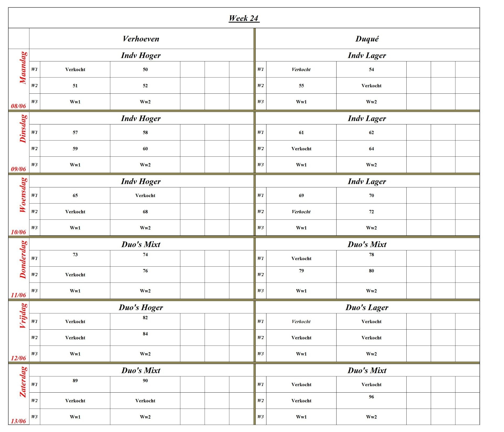The height and width of the screenshot is (432, 504).
Task: Click the Maandag day label
Action: [23, 68]
